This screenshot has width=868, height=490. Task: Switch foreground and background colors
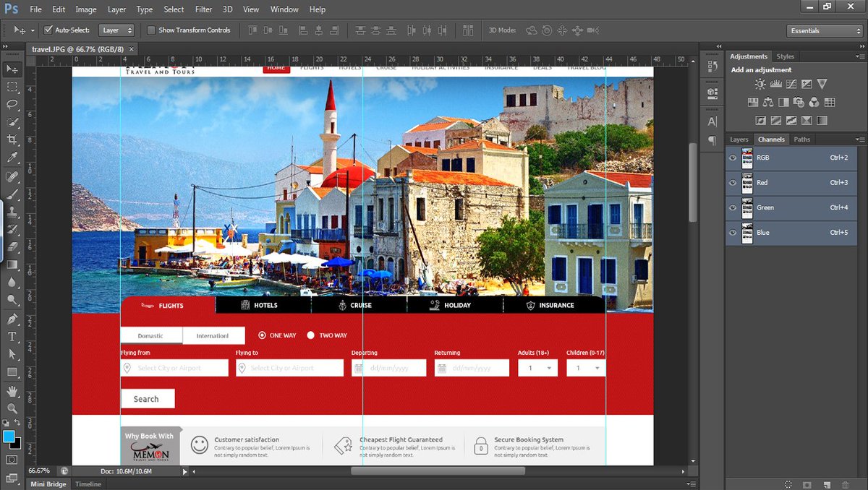pyautogui.click(x=19, y=424)
